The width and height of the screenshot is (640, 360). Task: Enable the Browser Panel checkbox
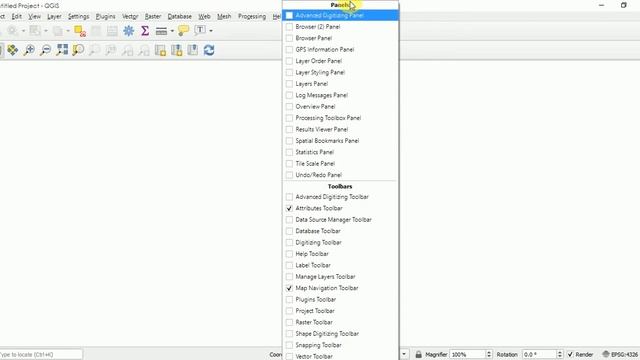pyautogui.click(x=289, y=38)
